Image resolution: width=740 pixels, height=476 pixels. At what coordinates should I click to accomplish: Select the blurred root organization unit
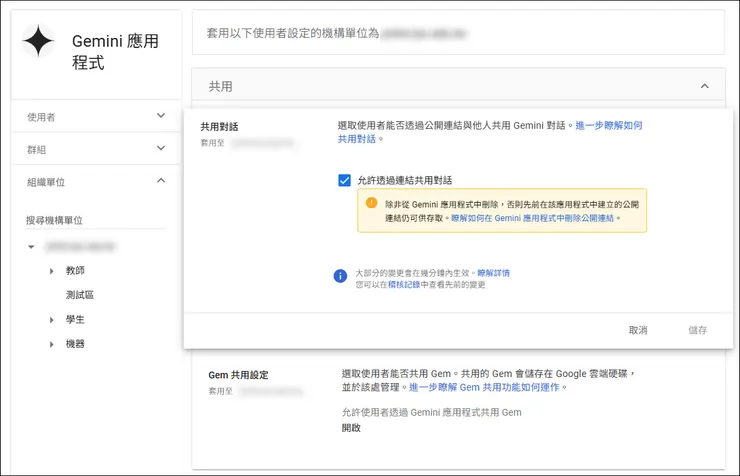pos(80,246)
